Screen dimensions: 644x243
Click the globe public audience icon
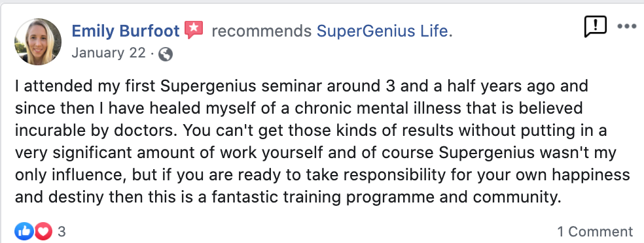point(165,54)
